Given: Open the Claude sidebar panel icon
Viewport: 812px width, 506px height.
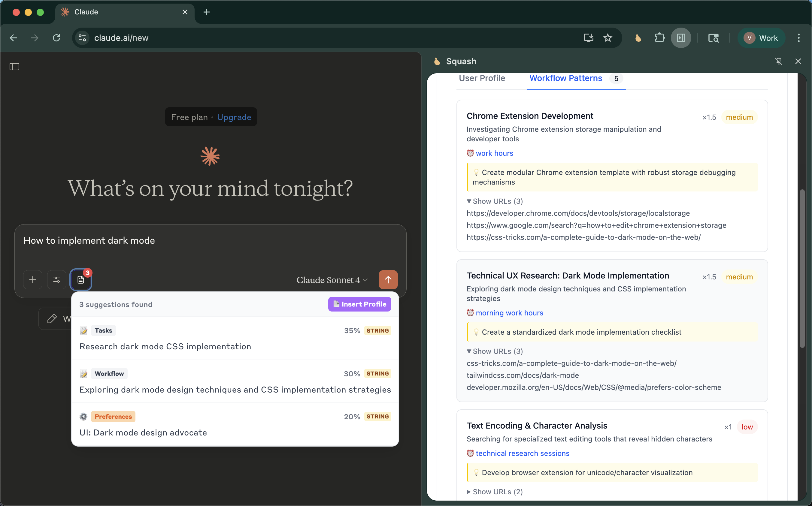Looking at the screenshot, I should coord(14,67).
